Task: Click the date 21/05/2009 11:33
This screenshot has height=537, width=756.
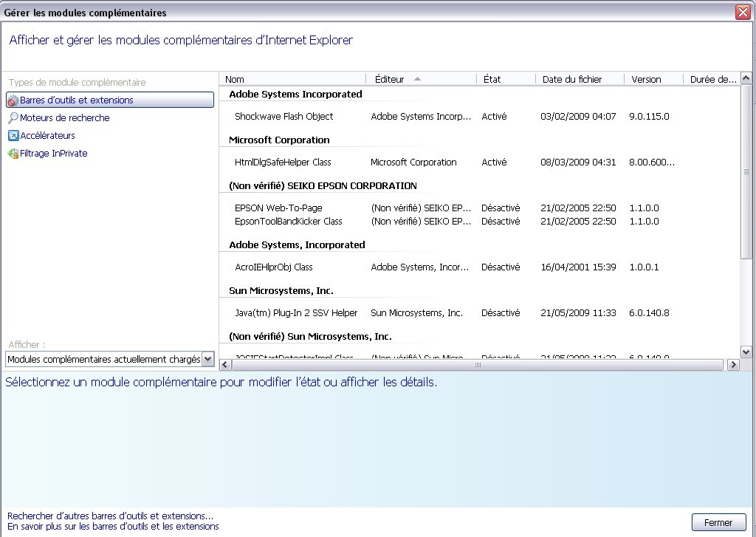Action: [x=578, y=312]
